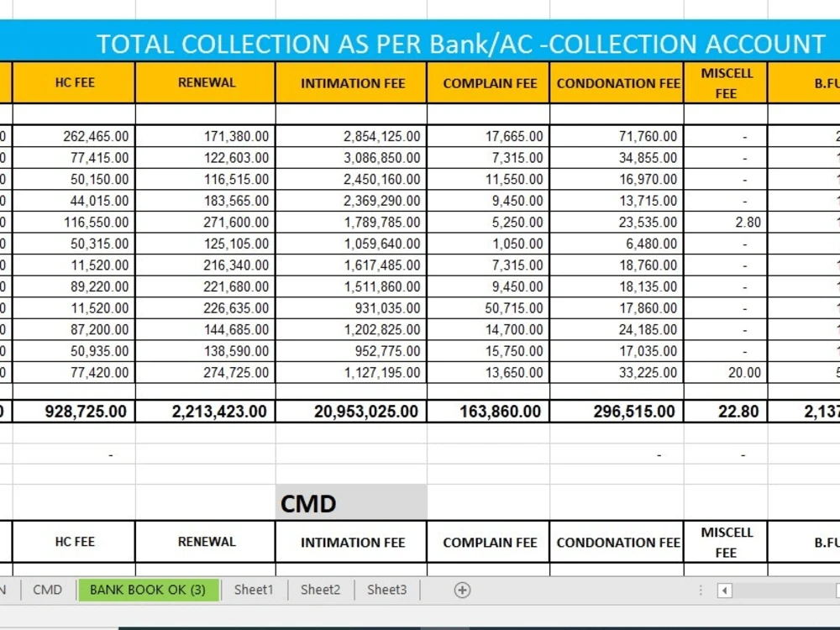Select HC FEE value 77,420.00
This screenshot has height=630, width=840.
(x=74, y=372)
